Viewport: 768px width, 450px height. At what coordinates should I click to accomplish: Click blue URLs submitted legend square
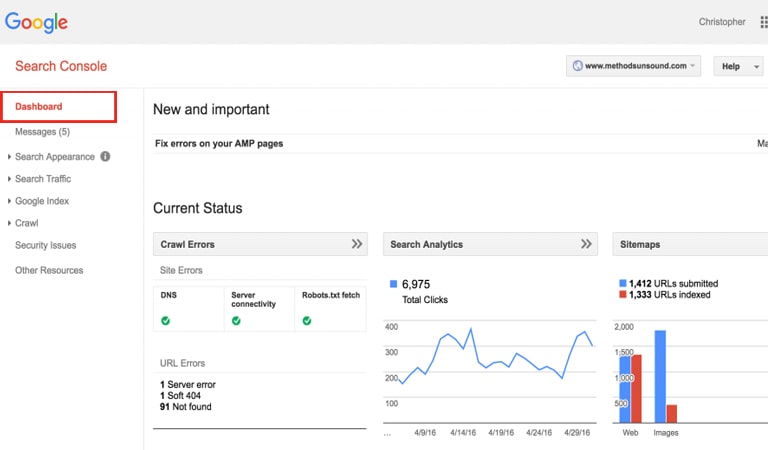pyautogui.click(x=623, y=283)
